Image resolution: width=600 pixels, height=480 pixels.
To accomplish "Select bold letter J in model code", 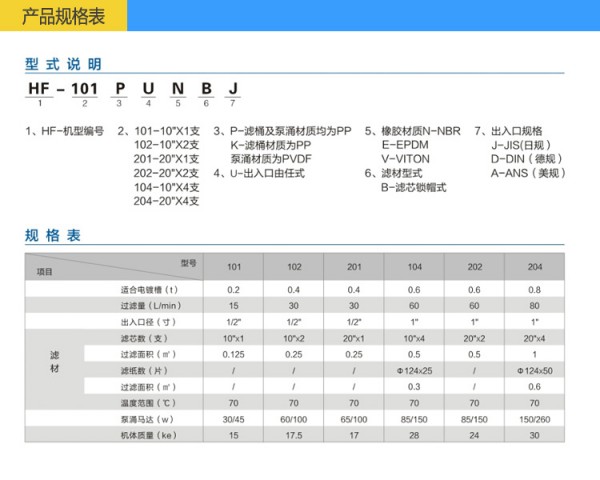I will [x=233, y=89].
